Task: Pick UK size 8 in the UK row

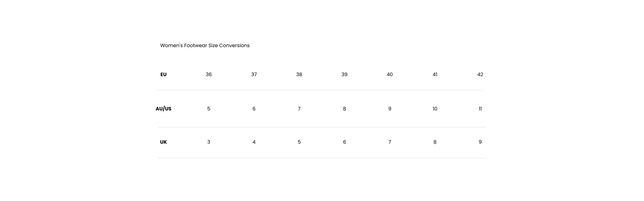Action: pos(435,142)
